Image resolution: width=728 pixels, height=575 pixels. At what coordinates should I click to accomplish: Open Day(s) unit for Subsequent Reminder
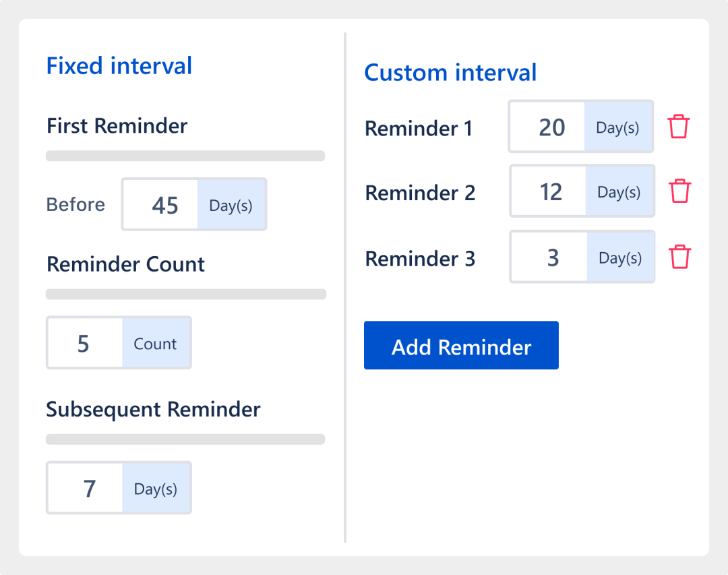(x=156, y=488)
